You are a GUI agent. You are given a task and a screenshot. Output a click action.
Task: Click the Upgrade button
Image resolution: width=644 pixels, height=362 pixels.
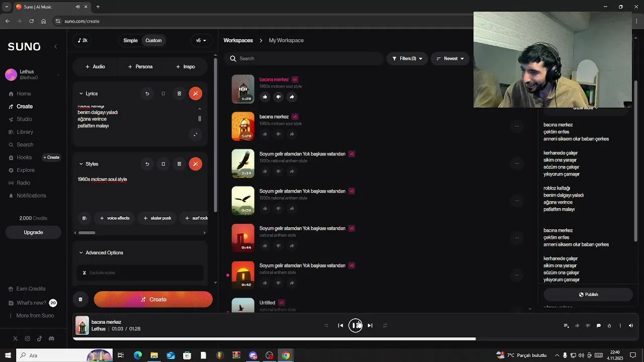coord(33,232)
